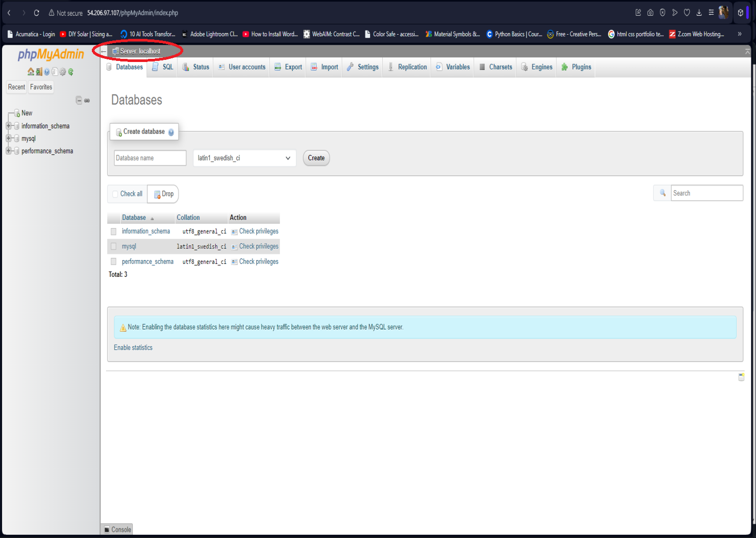This screenshot has width=756, height=538.
Task: Expand mysql in the navigation tree
Action: (8, 139)
